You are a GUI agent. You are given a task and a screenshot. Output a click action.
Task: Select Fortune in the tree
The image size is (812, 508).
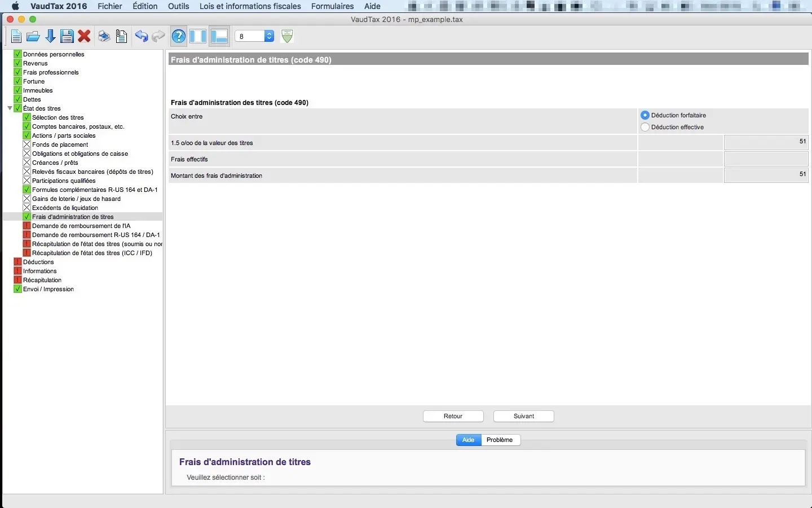pyautogui.click(x=34, y=81)
